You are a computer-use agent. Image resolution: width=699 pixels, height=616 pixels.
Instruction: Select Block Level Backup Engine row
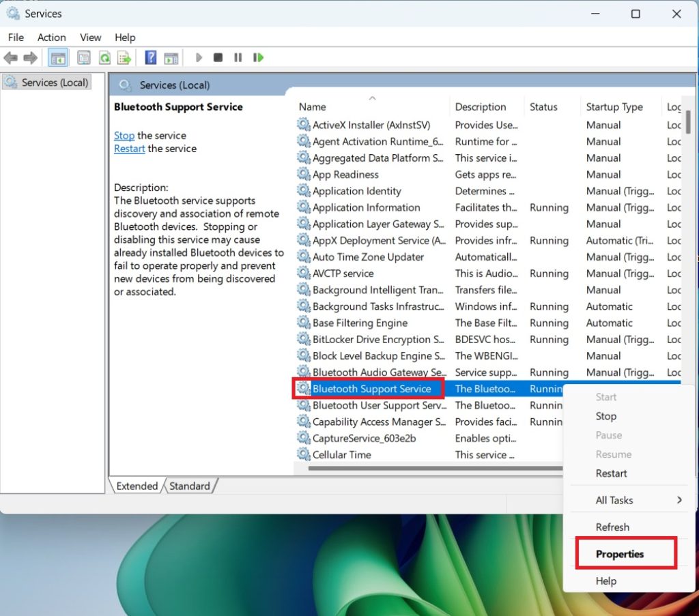point(487,356)
